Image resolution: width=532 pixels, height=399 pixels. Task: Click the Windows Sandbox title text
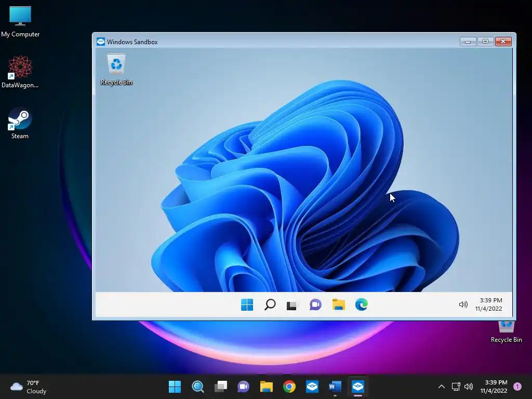tap(132, 42)
